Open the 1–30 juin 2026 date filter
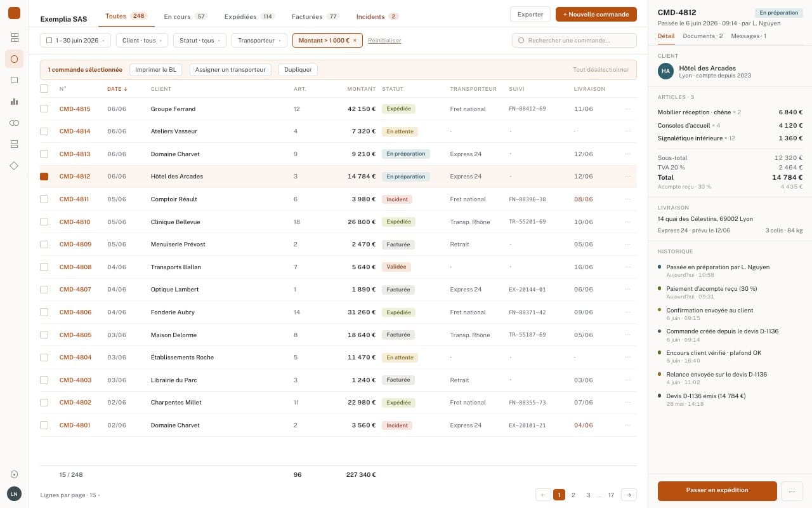 click(x=75, y=41)
